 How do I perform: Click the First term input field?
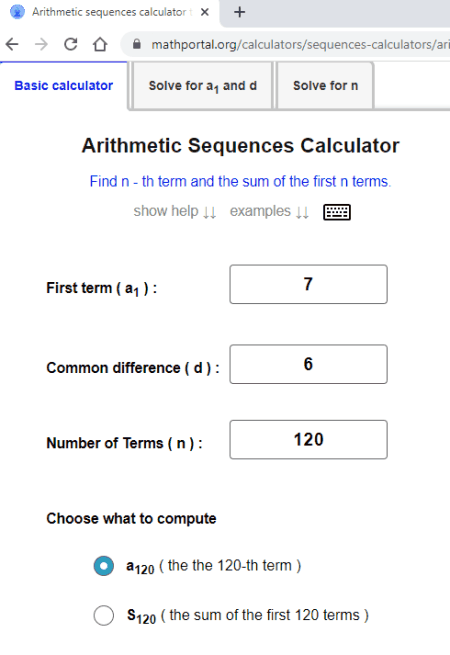308,284
